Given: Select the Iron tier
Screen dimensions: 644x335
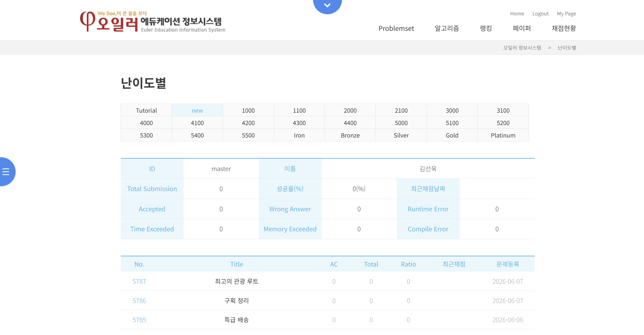Looking at the screenshot, I should (x=299, y=135).
